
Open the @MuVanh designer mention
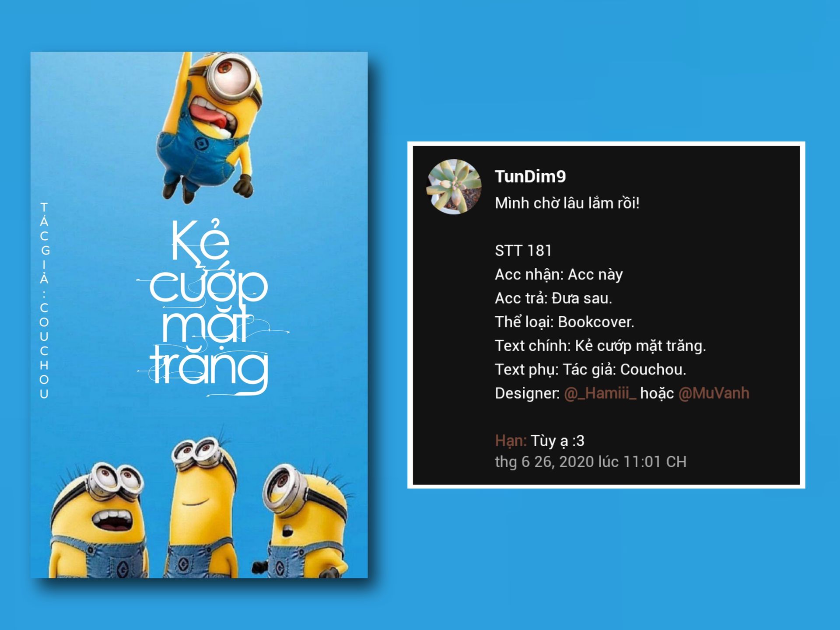coord(714,393)
